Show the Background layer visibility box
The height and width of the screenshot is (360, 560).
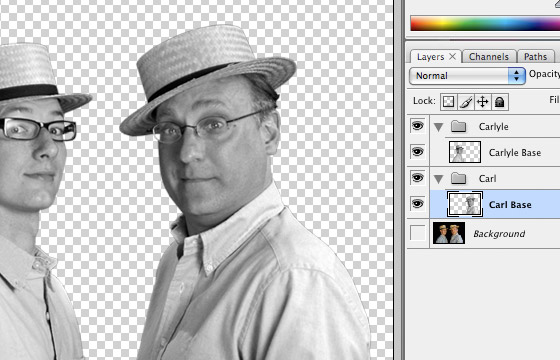pyautogui.click(x=418, y=233)
